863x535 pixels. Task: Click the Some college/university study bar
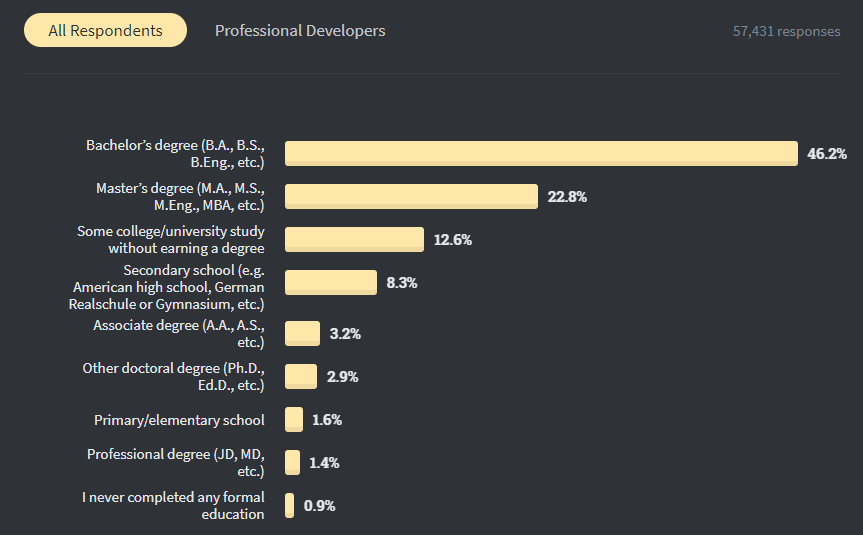(x=354, y=239)
